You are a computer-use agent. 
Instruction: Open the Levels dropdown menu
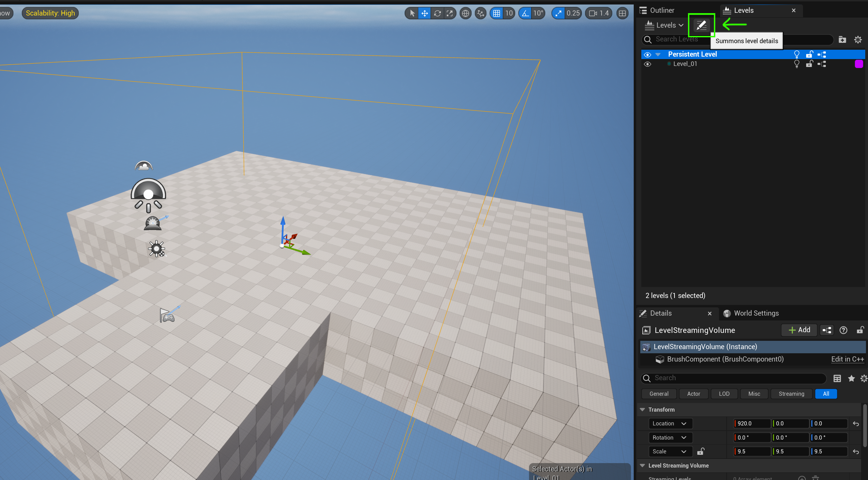coord(664,25)
